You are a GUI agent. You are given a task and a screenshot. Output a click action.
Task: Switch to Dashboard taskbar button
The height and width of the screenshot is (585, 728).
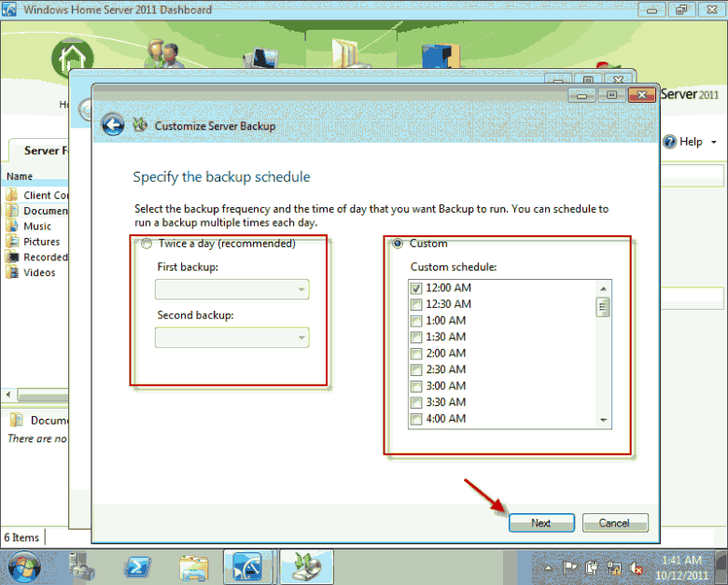click(247, 567)
